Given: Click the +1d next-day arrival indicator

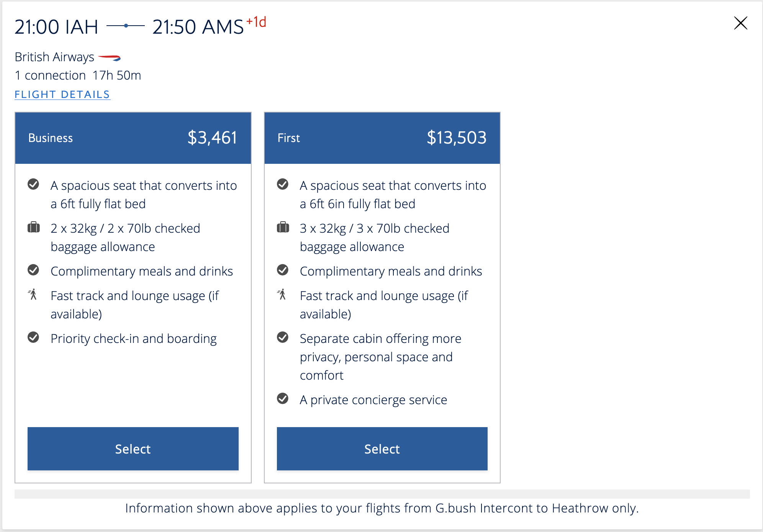Looking at the screenshot, I should (x=256, y=23).
